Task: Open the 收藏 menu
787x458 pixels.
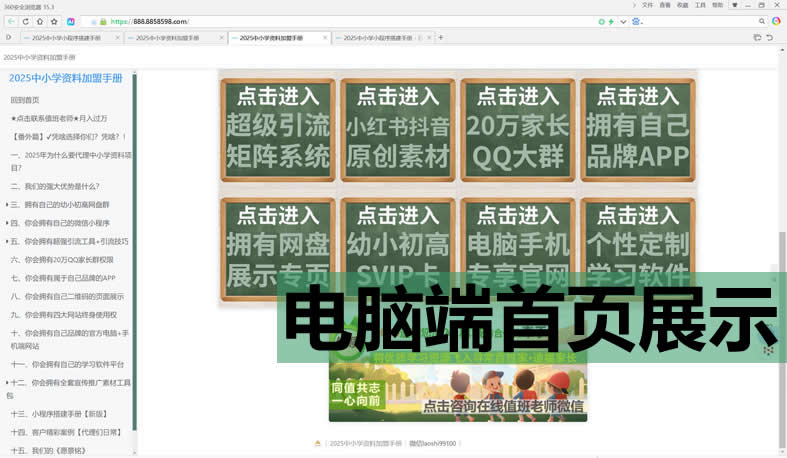Action: [x=683, y=5]
